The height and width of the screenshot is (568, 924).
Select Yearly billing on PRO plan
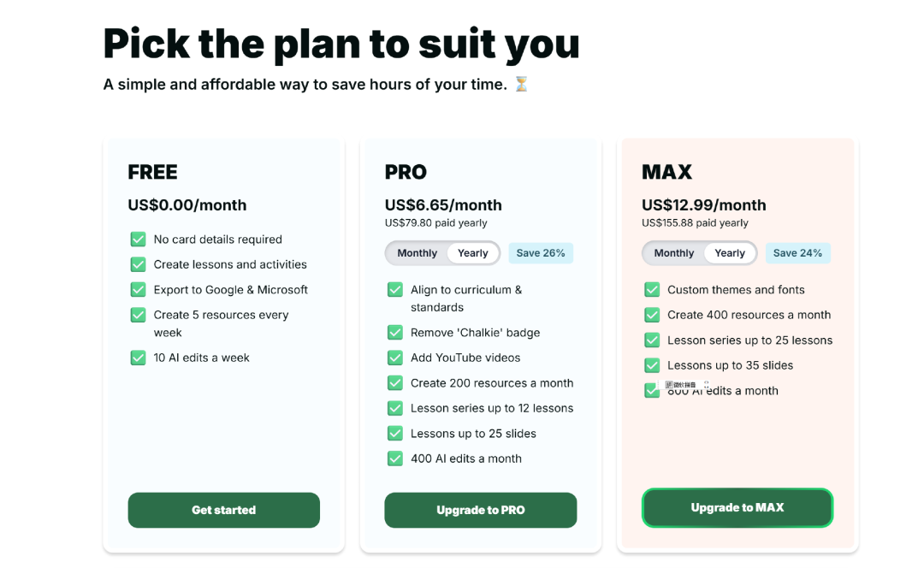pyautogui.click(x=472, y=253)
